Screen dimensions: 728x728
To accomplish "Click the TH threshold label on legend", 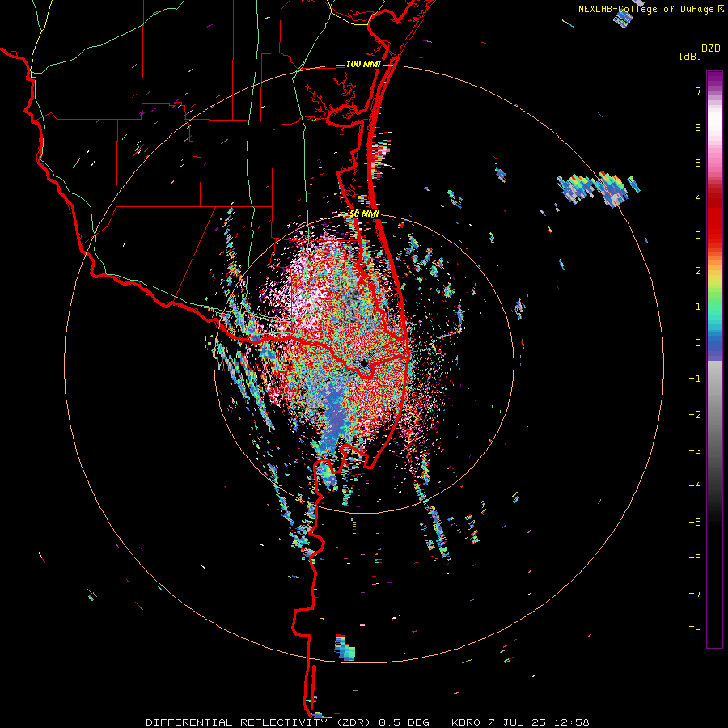I will click(x=695, y=630).
